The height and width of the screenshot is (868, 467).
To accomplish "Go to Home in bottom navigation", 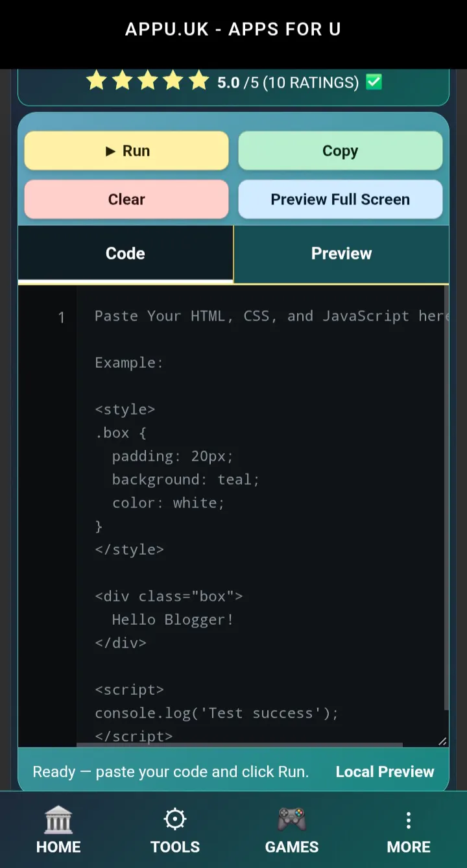I will [58, 830].
